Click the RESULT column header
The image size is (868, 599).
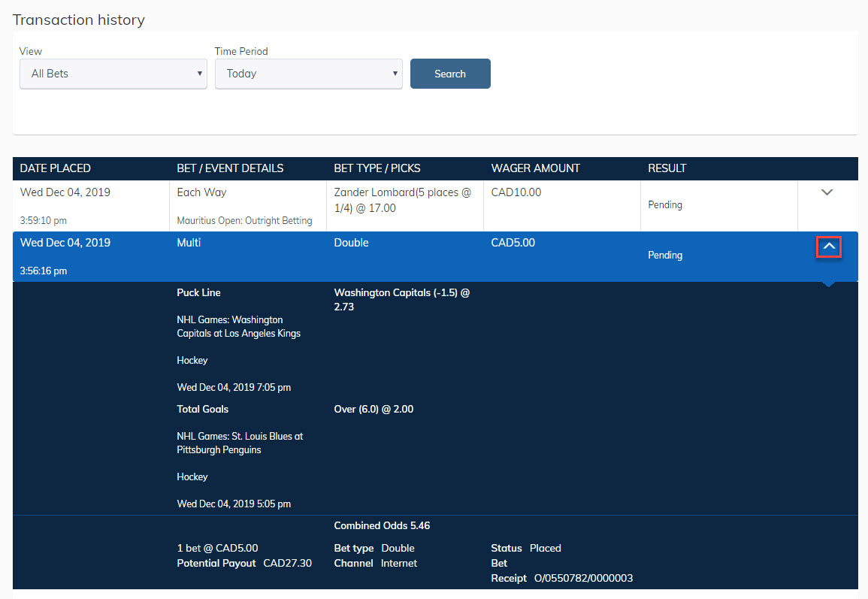667,168
